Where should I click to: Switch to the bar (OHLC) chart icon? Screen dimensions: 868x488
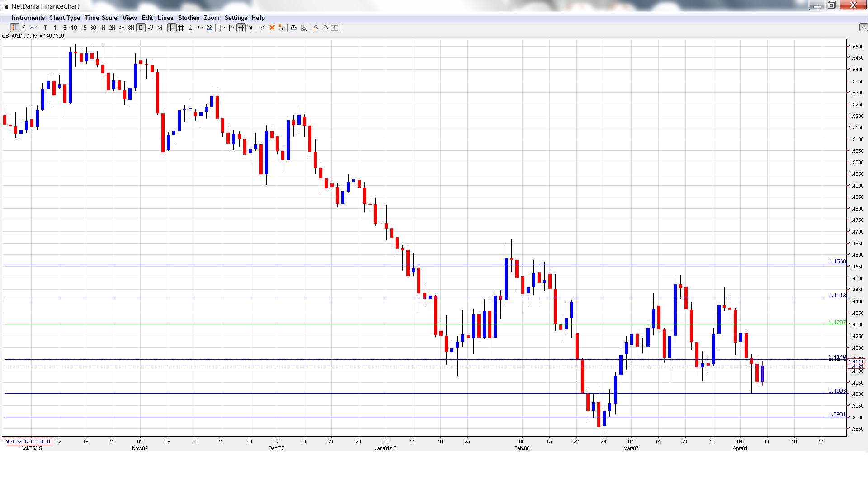tap(24, 28)
